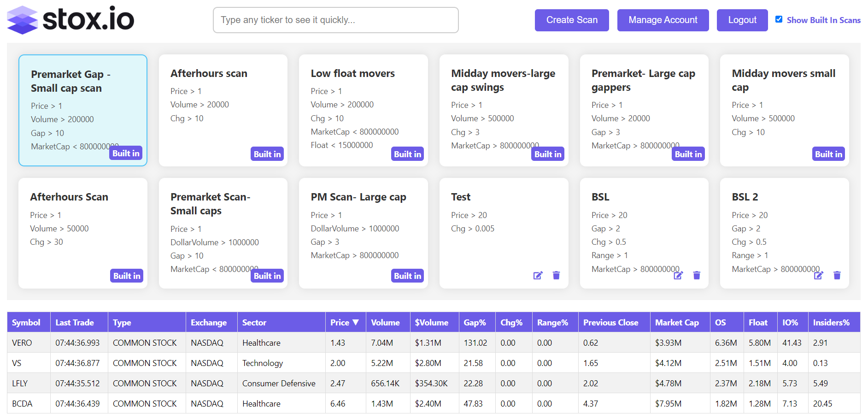Screen dimensions: 868x419
Task: Disable Show Built In Scans
Action: (x=779, y=19)
